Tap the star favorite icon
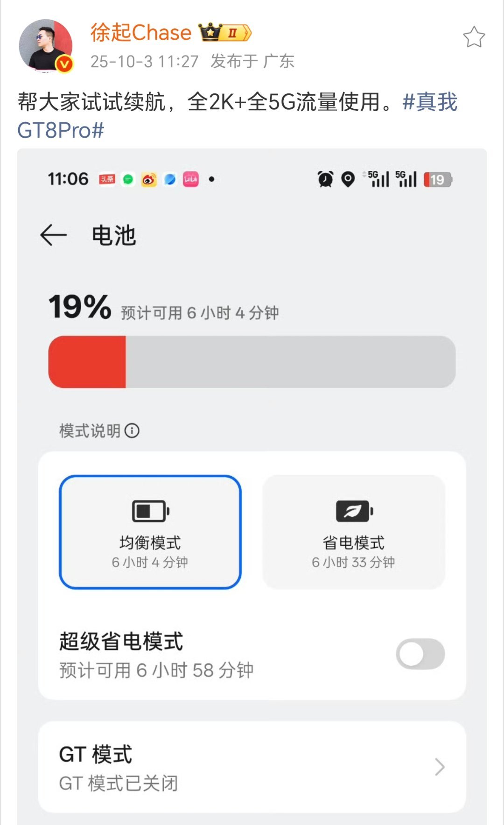504x825 pixels. point(474,37)
